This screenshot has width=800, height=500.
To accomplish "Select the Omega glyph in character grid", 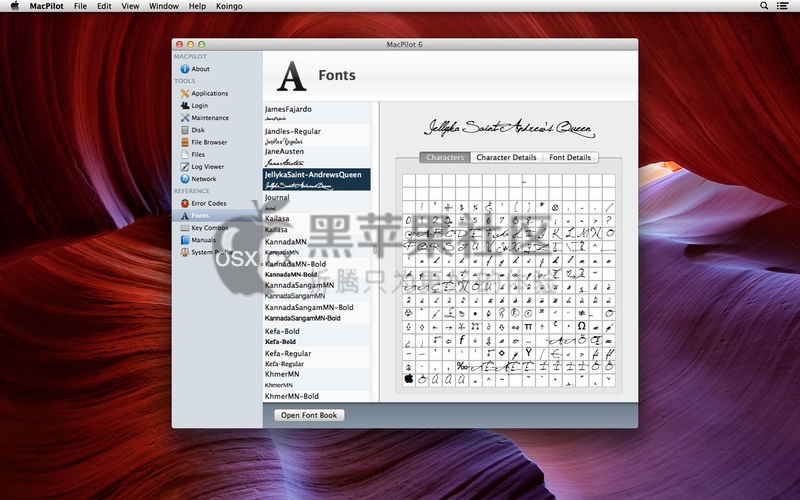I will [x=582, y=326].
